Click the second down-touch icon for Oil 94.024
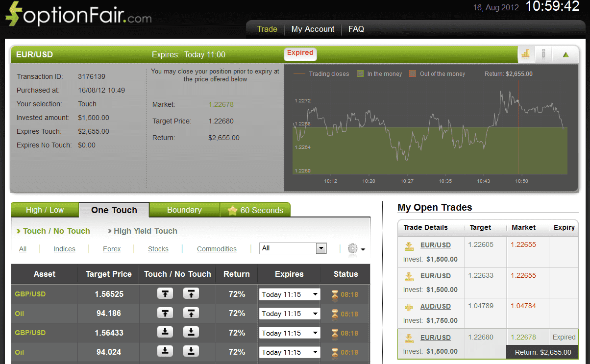590x364 pixels. (x=191, y=351)
